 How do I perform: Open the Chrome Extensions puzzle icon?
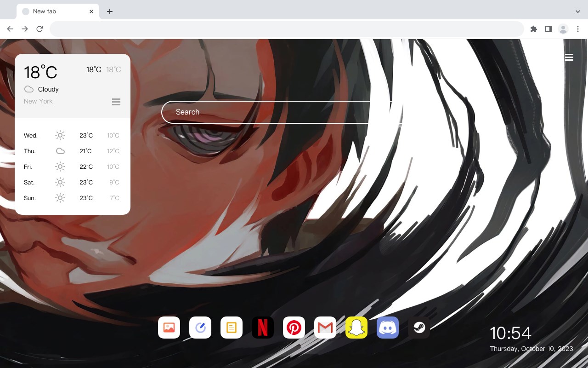tap(533, 29)
